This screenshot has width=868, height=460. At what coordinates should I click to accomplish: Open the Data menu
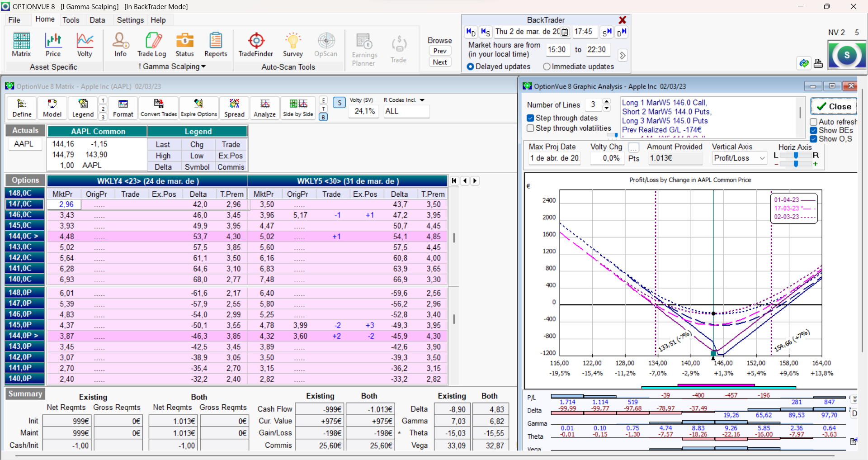click(x=97, y=20)
